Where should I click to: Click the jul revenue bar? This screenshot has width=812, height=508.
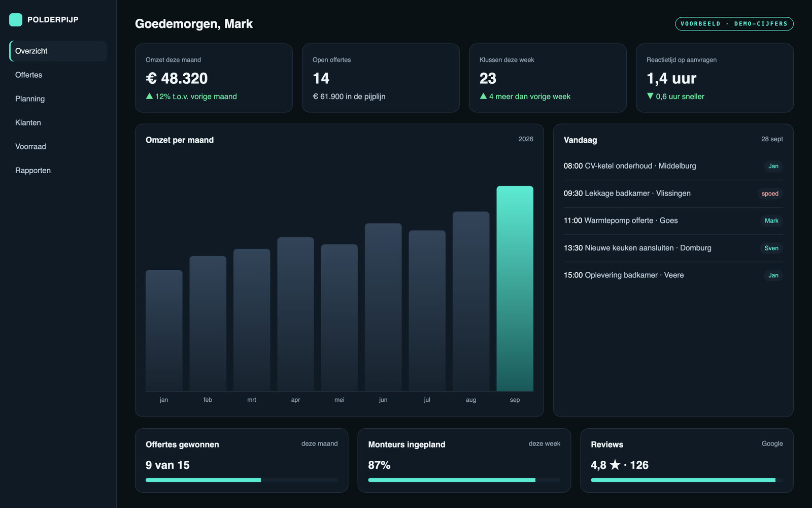427,311
